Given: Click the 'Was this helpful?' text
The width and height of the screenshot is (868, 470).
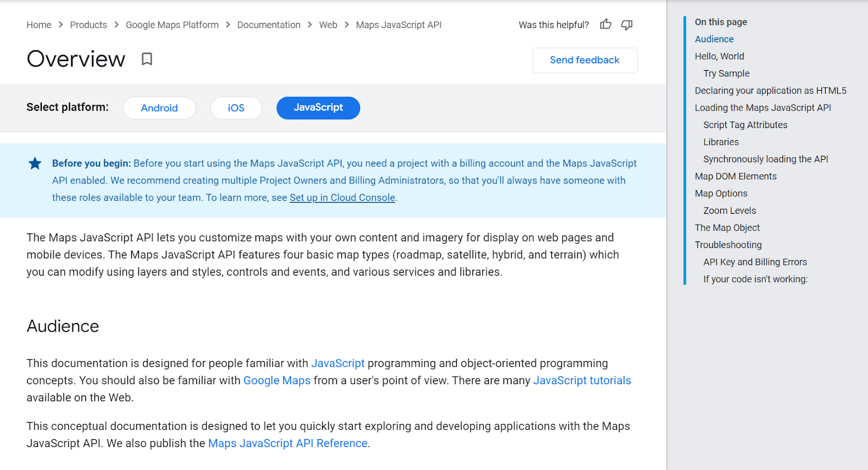Looking at the screenshot, I should tap(553, 25).
